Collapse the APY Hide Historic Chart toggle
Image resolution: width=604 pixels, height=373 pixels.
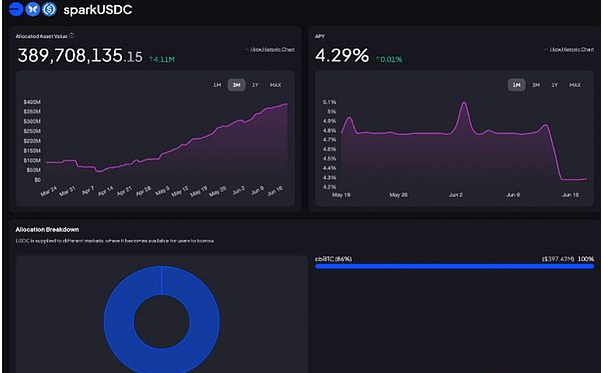[x=569, y=49]
